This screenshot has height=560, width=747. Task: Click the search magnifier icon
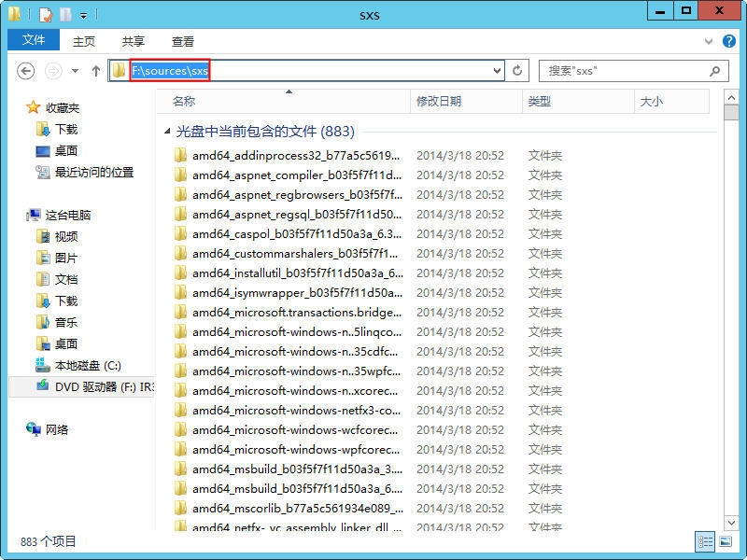714,71
